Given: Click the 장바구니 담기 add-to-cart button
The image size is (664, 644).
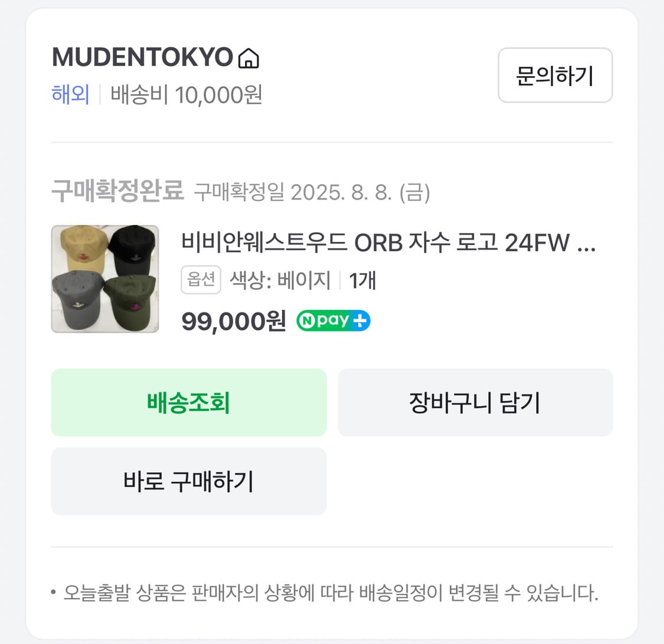Looking at the screenshot, I should [x=475, y=403].
